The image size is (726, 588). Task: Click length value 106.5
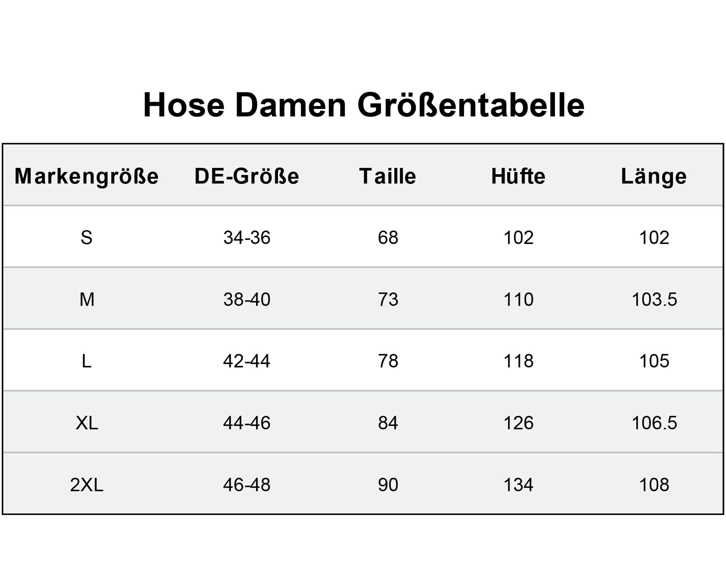[x=654, y=423]
